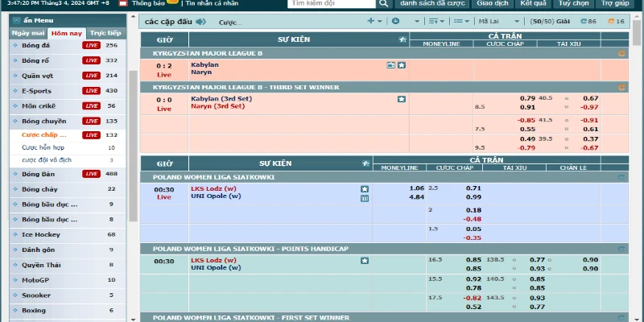Switch to the Trực tiếp tab
The height and width of the screenshot is (322, 644).
pyautogui.click(x=105, y=33)
